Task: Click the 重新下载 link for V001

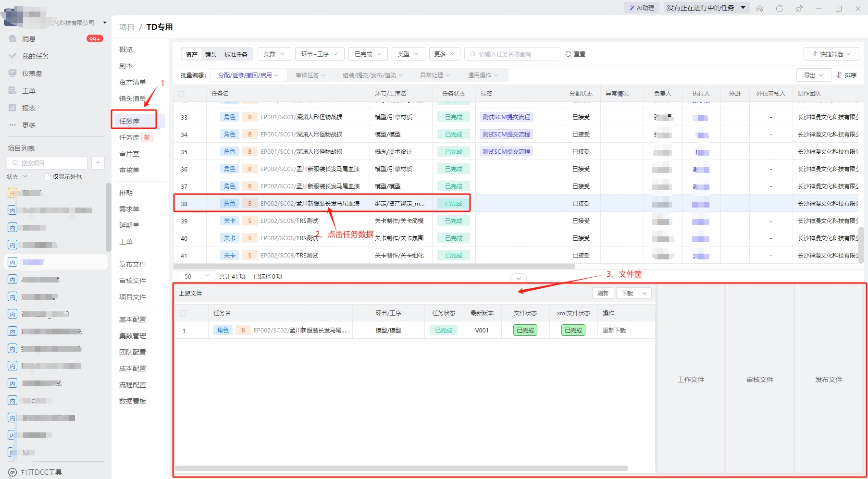Action: point(614,331)
